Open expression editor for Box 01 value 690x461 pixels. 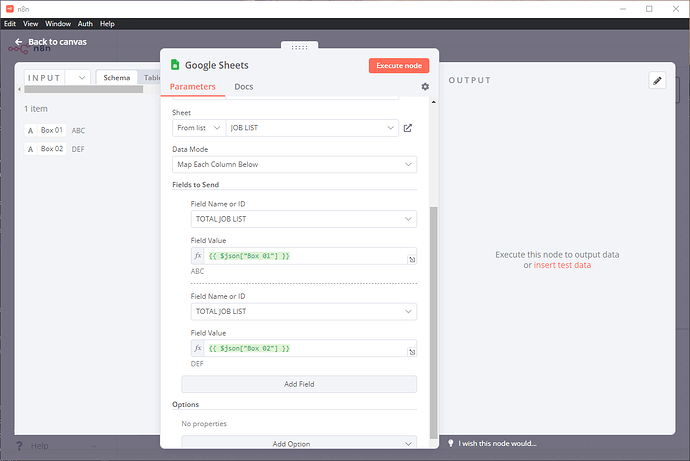(x=412, y=260)
